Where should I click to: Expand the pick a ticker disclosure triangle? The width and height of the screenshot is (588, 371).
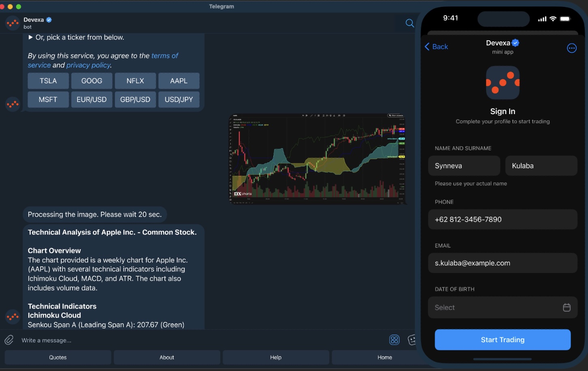pos(31,37)
